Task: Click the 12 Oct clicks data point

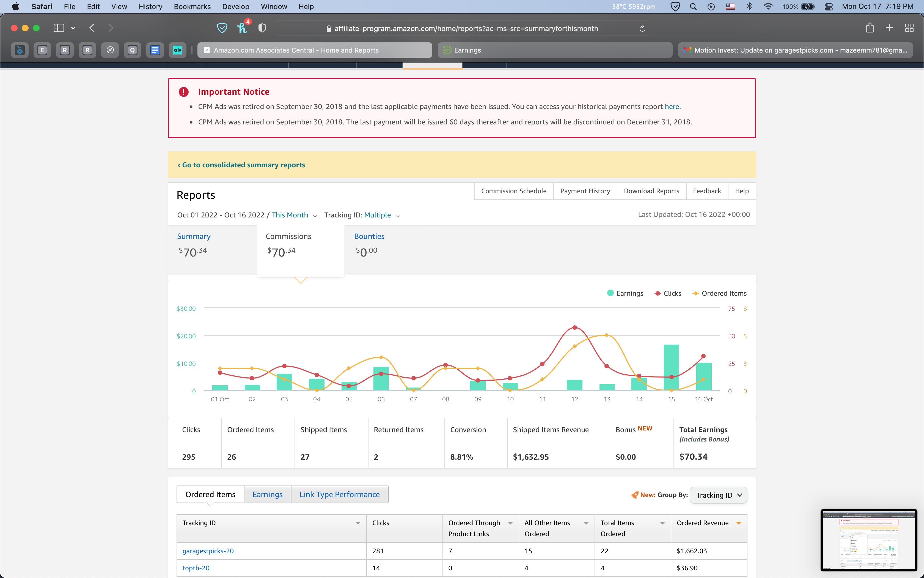Action: click(575, 328)
